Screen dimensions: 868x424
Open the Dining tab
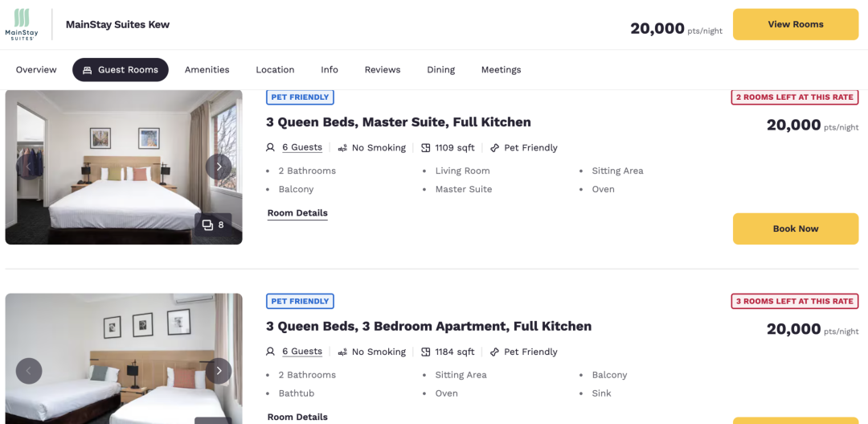[440, 70]
